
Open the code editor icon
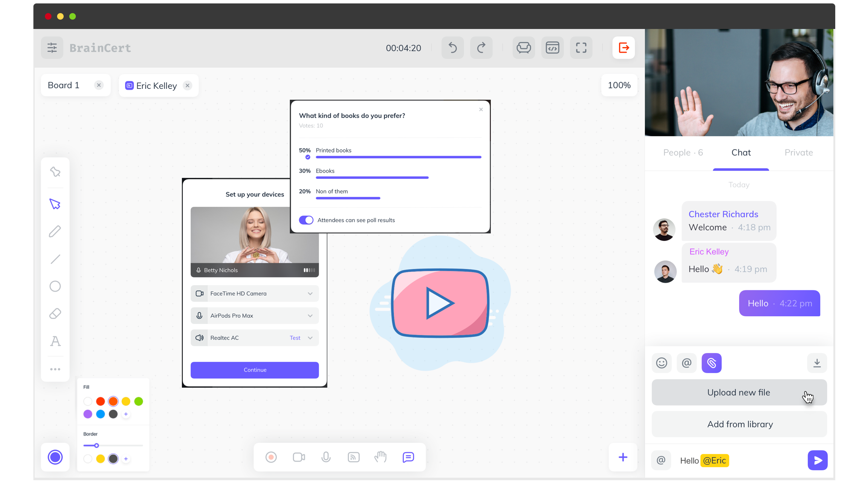tap(552, 48)
